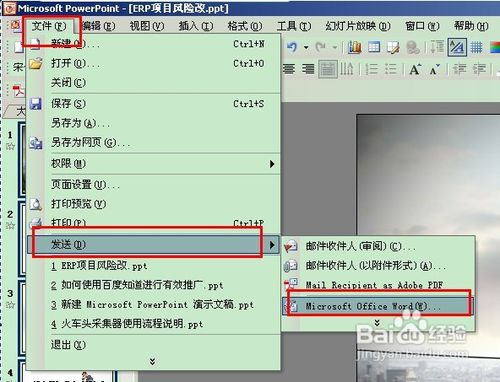Play animation star icon under slide 1
Viewport: 500px width, 382px height.
(x=10, y=146)
